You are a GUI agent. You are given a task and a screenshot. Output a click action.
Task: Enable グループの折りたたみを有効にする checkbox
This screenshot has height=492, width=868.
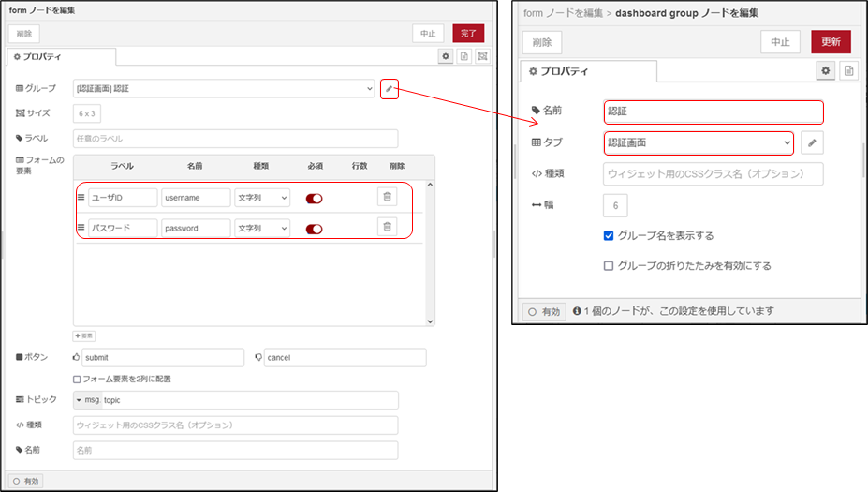pyautogui.click(x=609, y=265)
